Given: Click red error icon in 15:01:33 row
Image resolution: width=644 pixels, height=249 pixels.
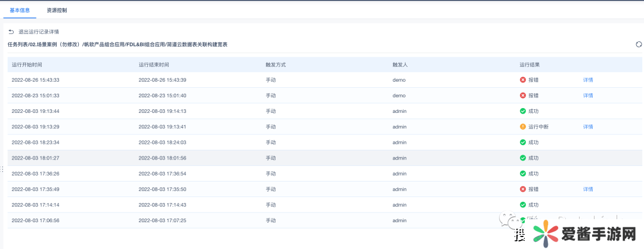Looking at the screenshot, I should coord(523,96).
